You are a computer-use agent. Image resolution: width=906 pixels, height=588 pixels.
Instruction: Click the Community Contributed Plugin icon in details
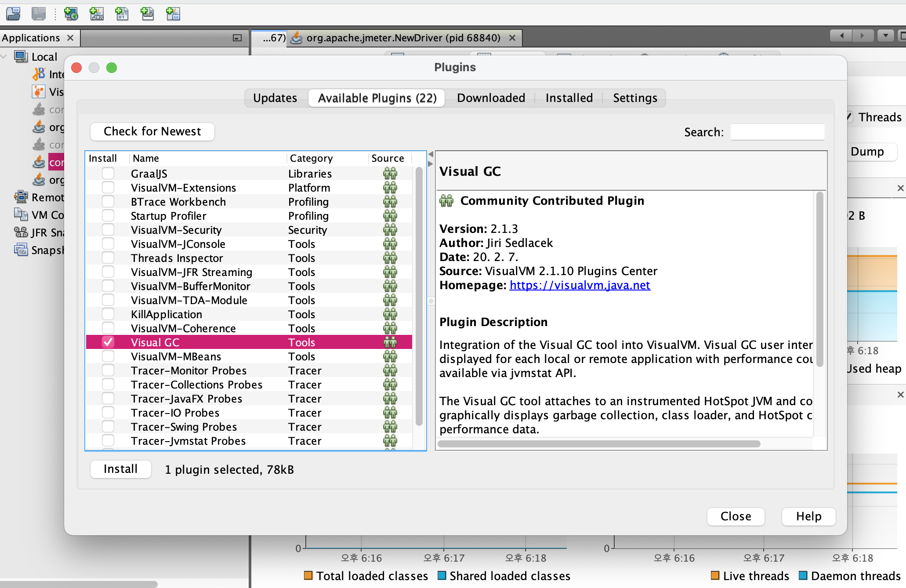pos(446,201)
